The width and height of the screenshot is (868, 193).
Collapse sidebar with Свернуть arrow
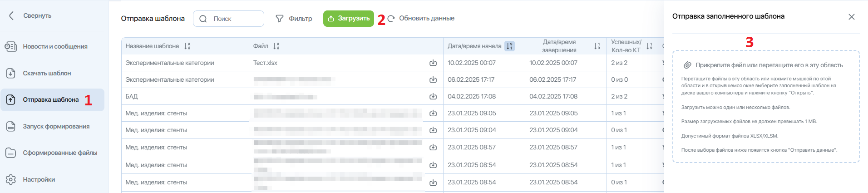[12, 15]
